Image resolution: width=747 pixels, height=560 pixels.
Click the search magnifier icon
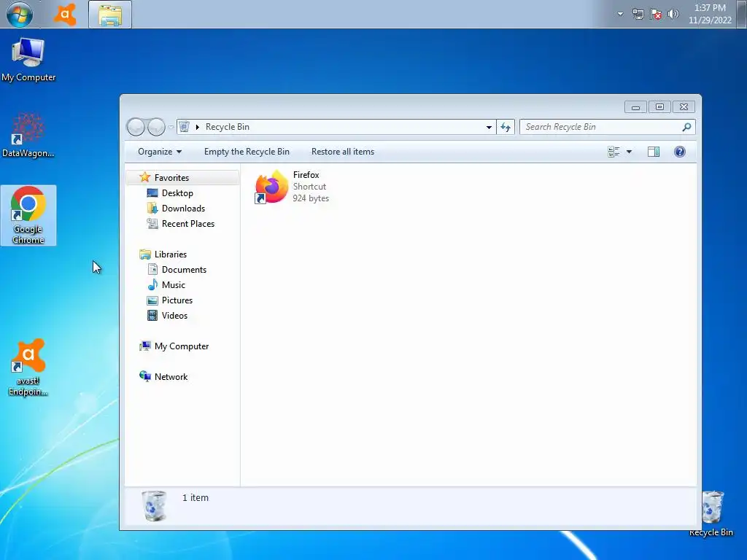(x=686, y=127)
